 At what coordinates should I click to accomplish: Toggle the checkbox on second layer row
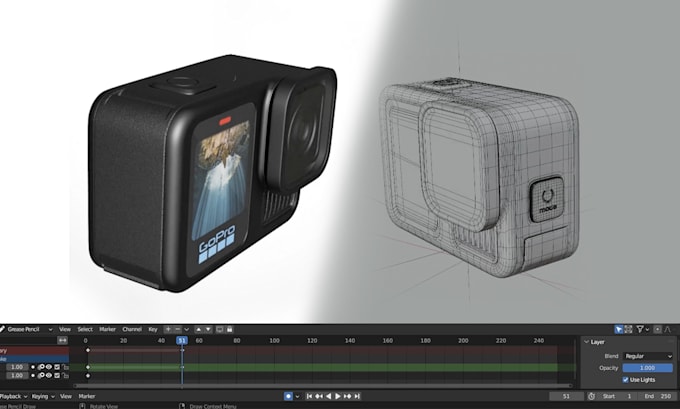click(x=57, y=375)
